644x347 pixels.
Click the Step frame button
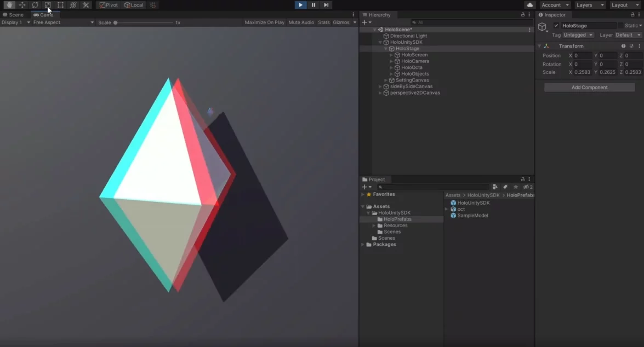pyautogui.click(x=326, y=5)
